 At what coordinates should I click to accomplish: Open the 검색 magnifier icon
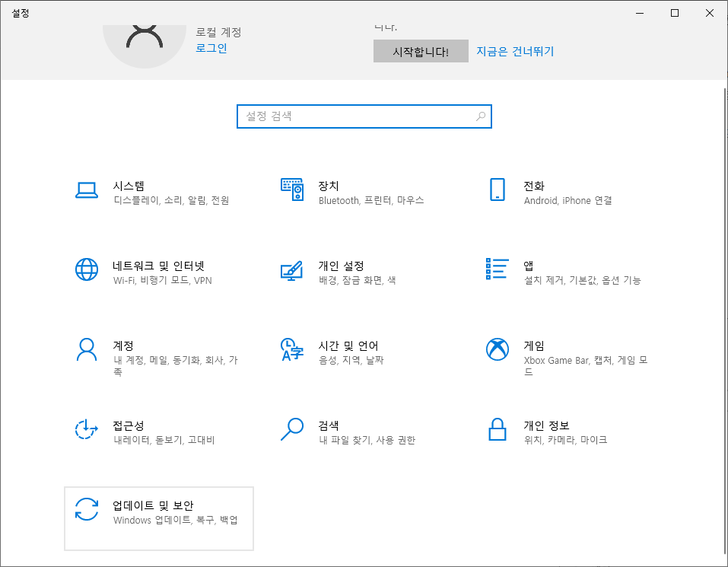292,429
